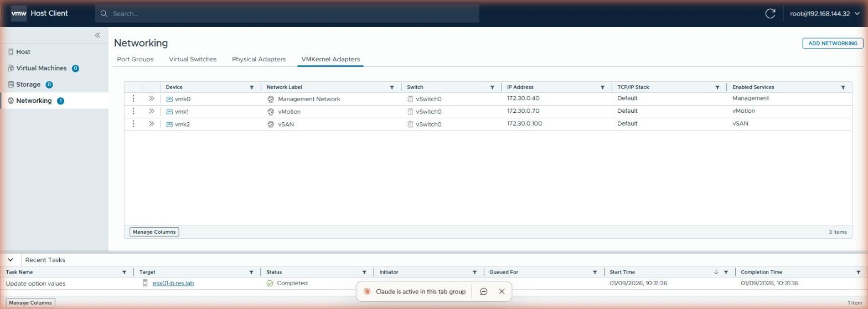Viewport: 868px width, 309px height.
Task: Collapse the navigator with the double-chevron icon
Action: (97, 35)
